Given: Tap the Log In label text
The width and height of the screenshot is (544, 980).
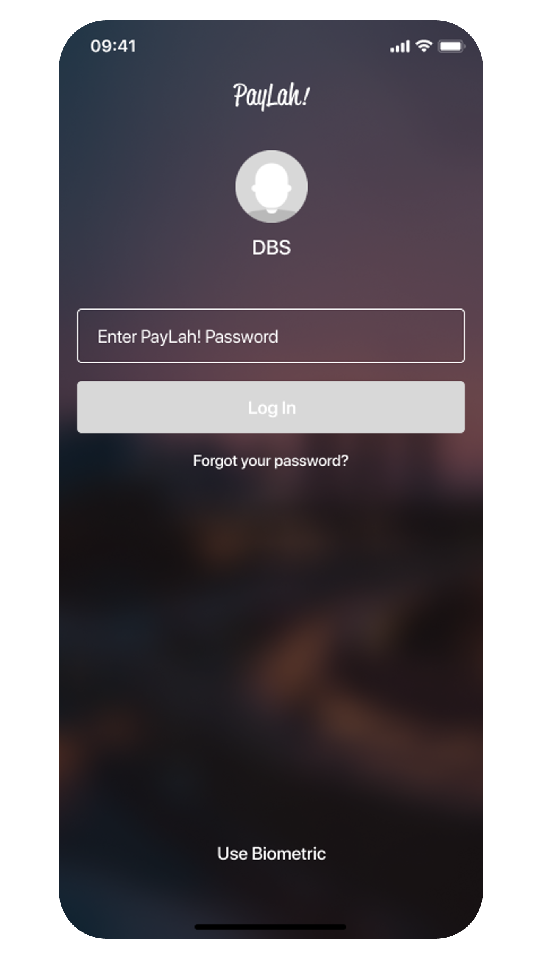Looking at the screenshot, I should pos(272,408).
